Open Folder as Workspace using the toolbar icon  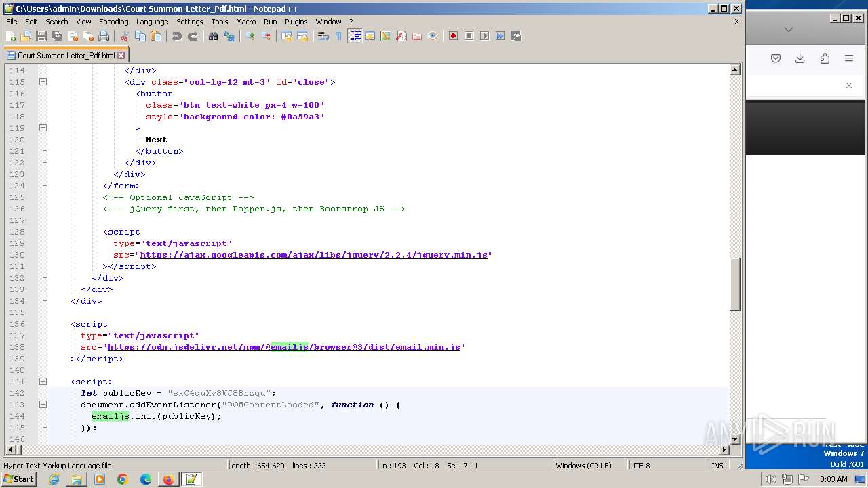tap(416, 36)
